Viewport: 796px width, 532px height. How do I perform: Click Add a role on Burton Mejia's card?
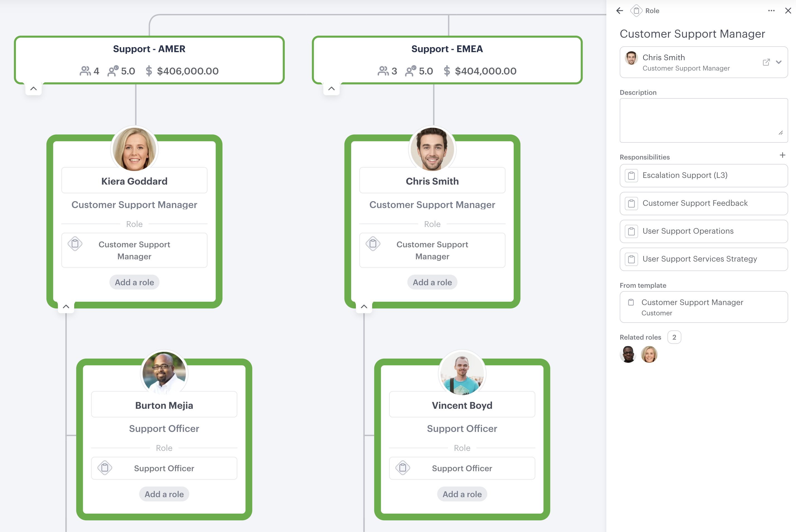[164, 494]
